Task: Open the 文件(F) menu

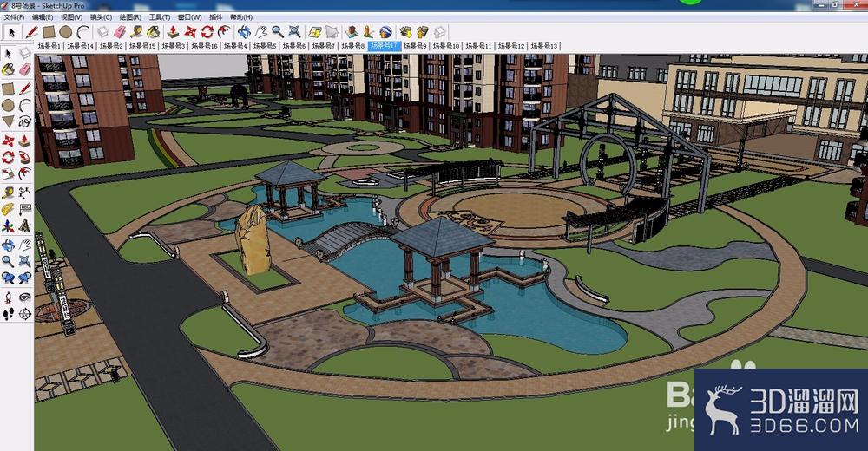Action: (x=15, y=17)
